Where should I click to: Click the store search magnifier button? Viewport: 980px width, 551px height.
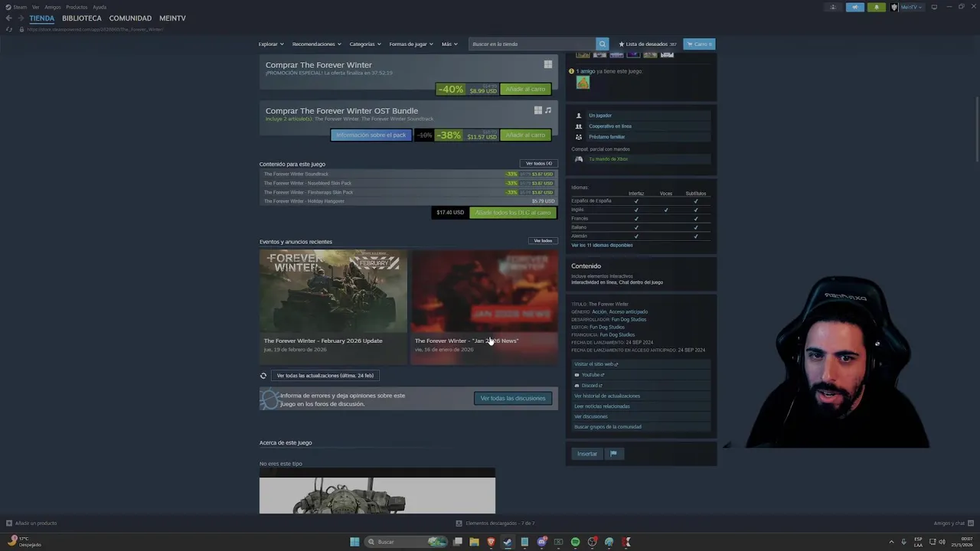point(603,44)
